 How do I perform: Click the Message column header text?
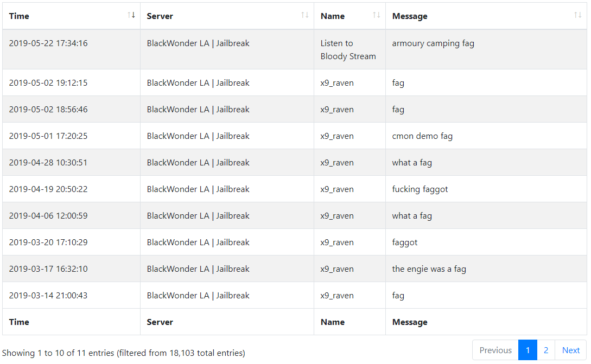tap(410, 16)
